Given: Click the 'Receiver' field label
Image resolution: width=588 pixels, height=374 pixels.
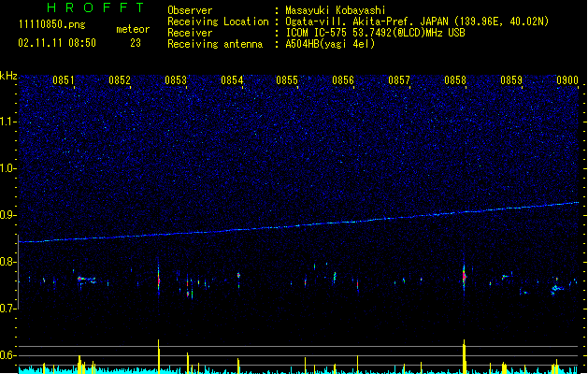Looking at the screenshot, I should (x=190, y=33).
